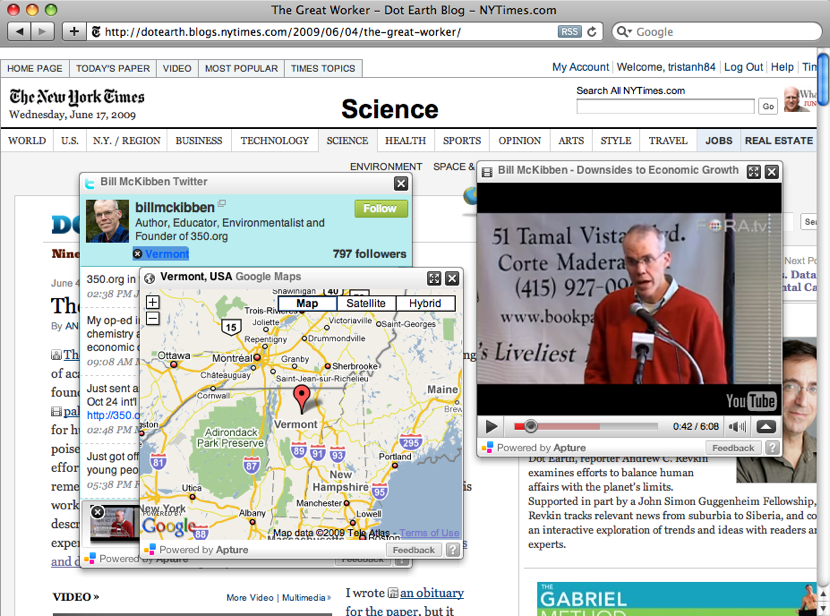This screenshot has height=616, width=830.
Task: Click the Gabriel Method advertisement banner
Action: (677, 599)
